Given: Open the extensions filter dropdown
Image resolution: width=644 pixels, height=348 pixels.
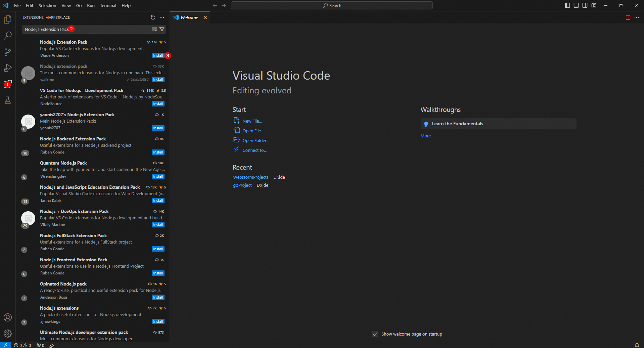Looking at the screenshot, I should pos(162,30).
